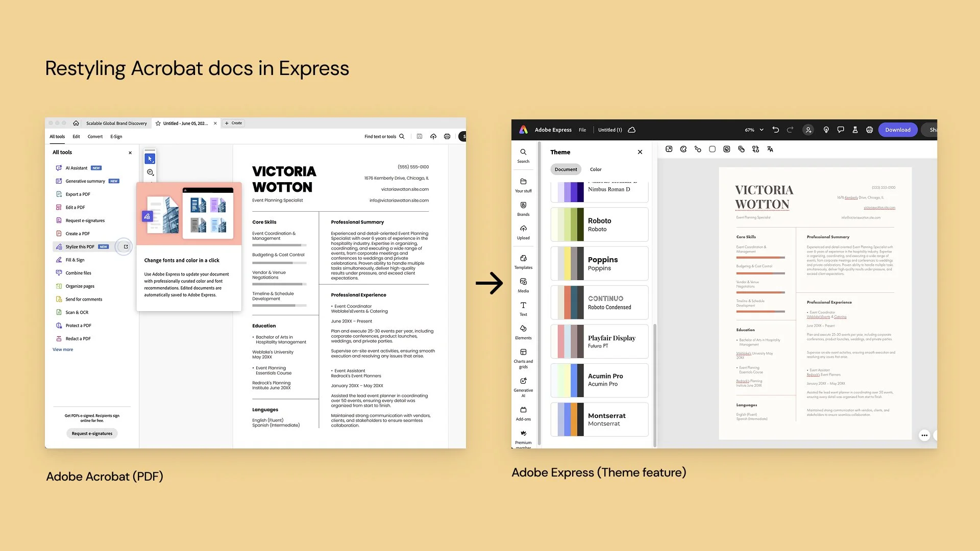The width and height of the screenshot is (980, 551).
Task: Expand the 67% zoom dropdown
Action: pyautogui.click(x=754, y=130)
